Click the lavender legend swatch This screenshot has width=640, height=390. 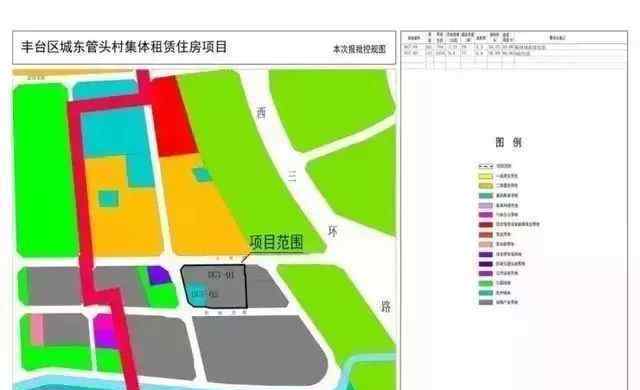click(x=486, y=205)
